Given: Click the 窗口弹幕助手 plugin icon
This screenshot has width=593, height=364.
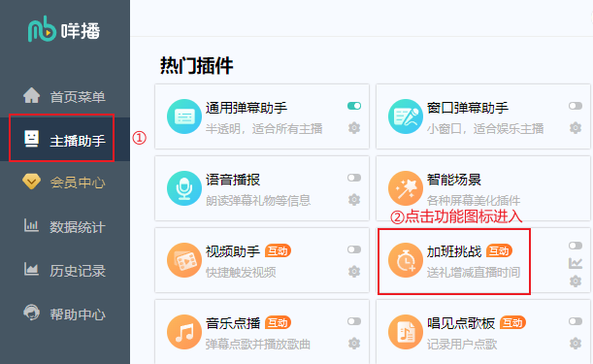Looking at the screenshot, I should 406,116.
